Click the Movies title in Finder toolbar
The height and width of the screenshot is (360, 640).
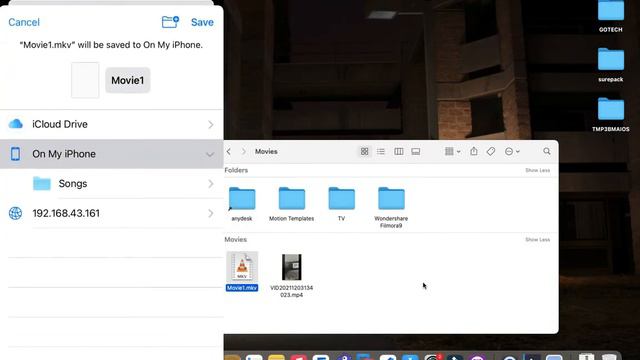(x=266, y=151)
